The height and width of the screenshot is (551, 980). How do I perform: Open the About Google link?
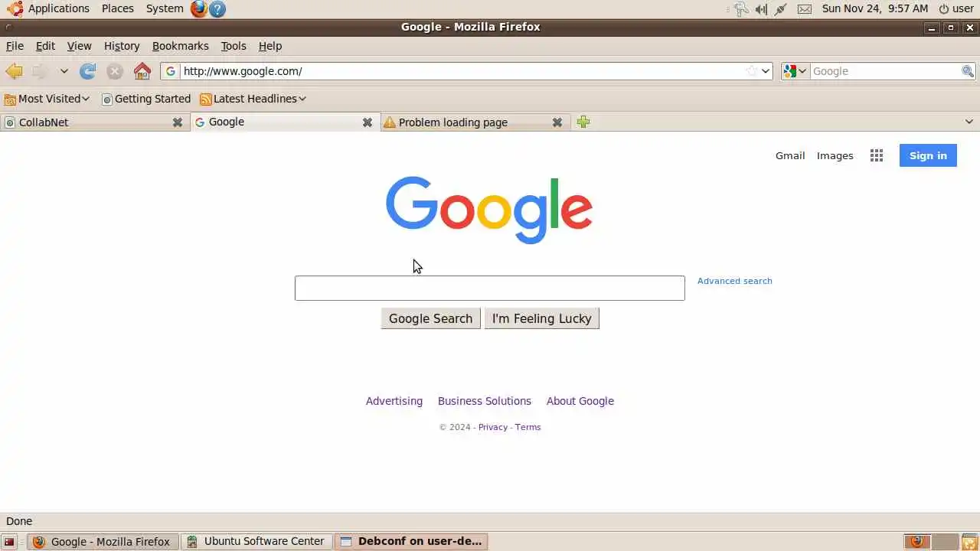pos(580,401)
